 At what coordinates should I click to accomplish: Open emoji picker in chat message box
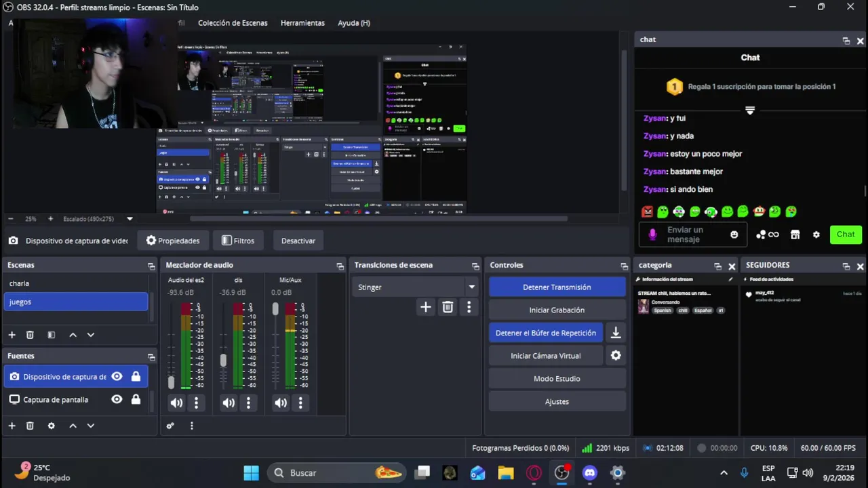[x=734, y=235]
